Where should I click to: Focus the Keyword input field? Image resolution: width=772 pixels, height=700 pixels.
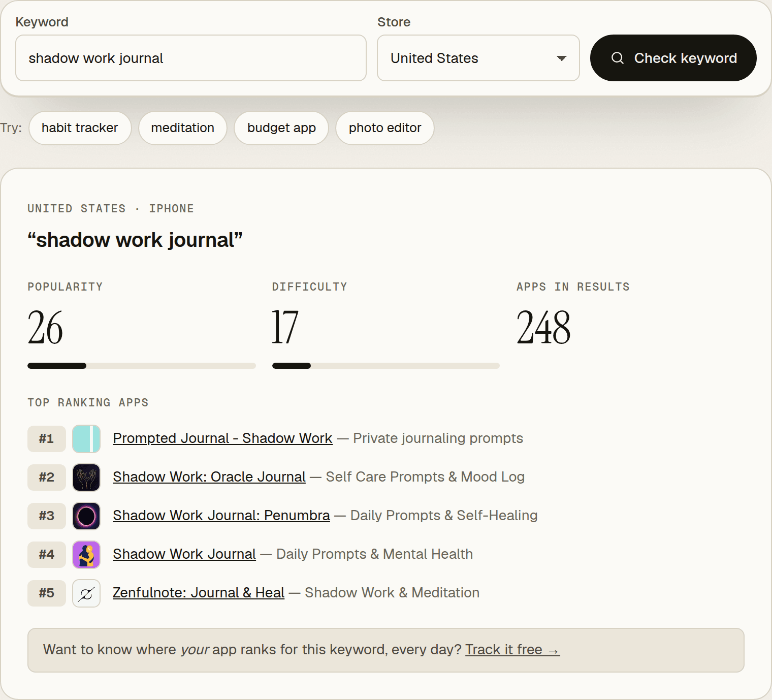191,58
